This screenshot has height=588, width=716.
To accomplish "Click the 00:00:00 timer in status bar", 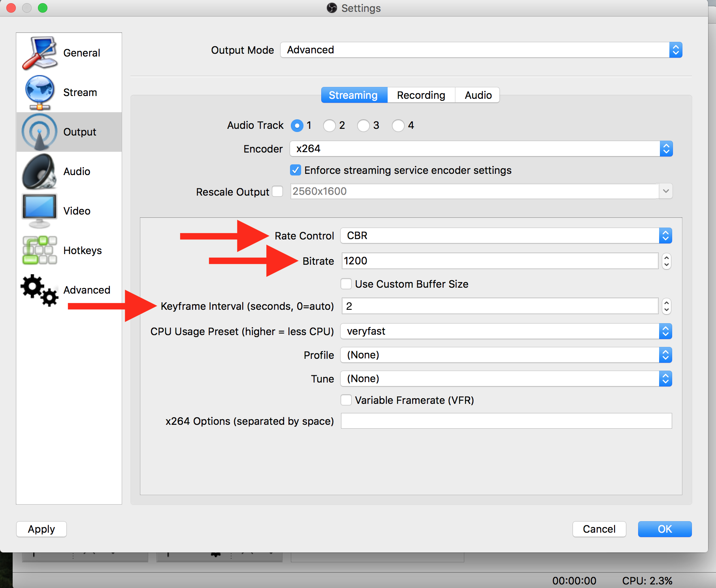I will point(574,580).
